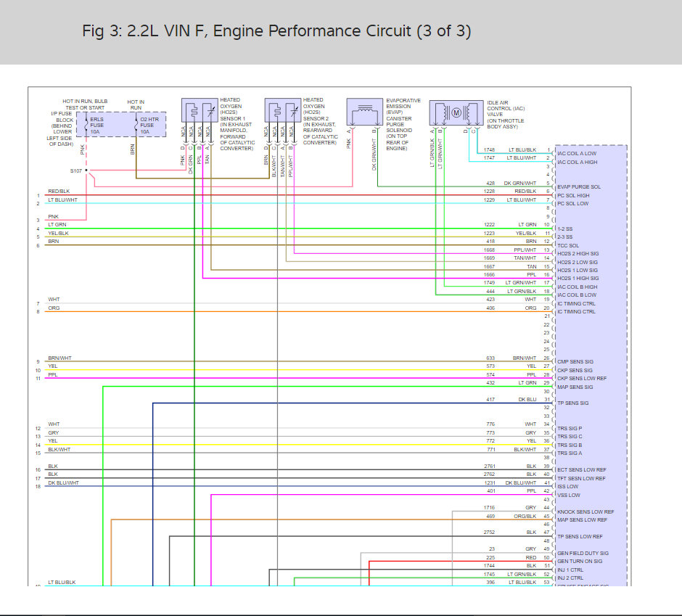Viewport: 682px width, 616px height.
Task: Click the 'HO2S 2 HIGH SIG' label
Action: coord(578,254)
